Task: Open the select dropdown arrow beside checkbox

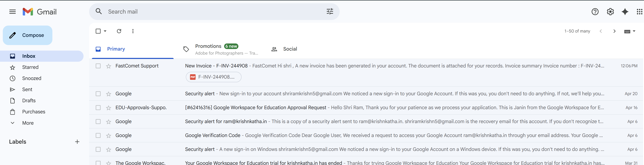Action: pos(105,31)
